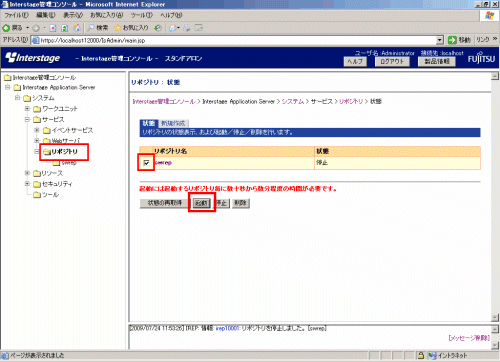
Task: Select the リソース folder in tree
Action: [48, 173]
